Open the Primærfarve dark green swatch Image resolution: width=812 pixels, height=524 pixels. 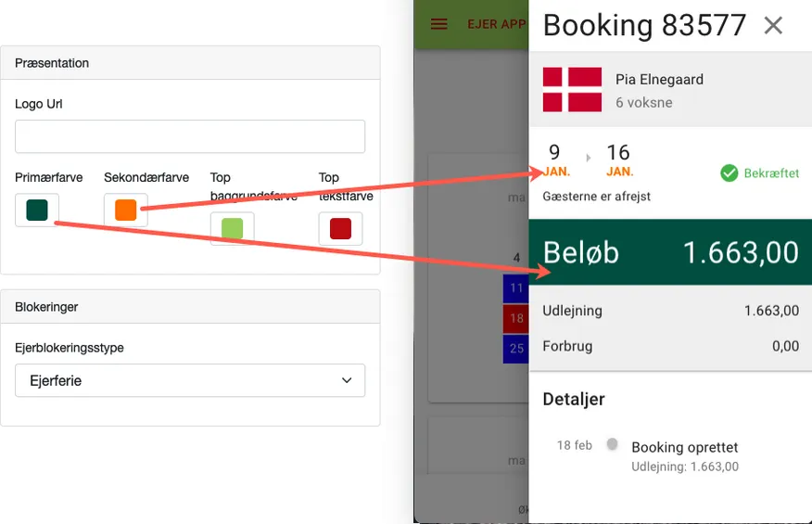tap(37, 211)
